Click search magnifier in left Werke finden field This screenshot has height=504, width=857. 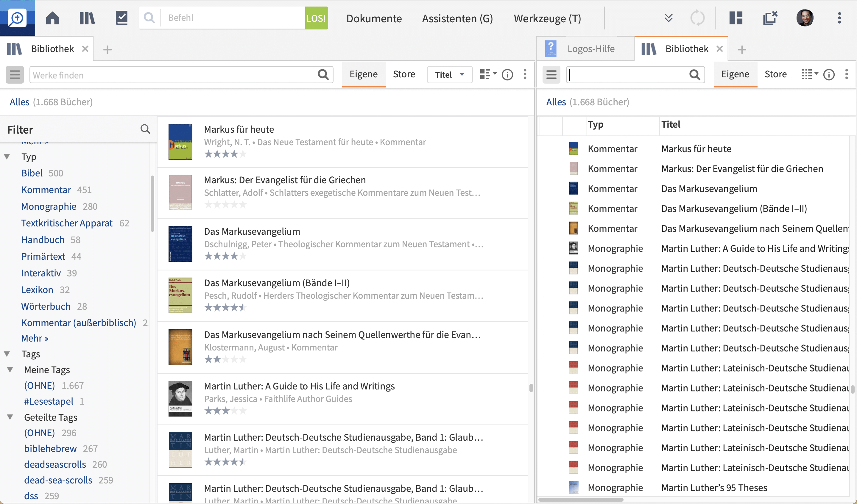(323, 74)
